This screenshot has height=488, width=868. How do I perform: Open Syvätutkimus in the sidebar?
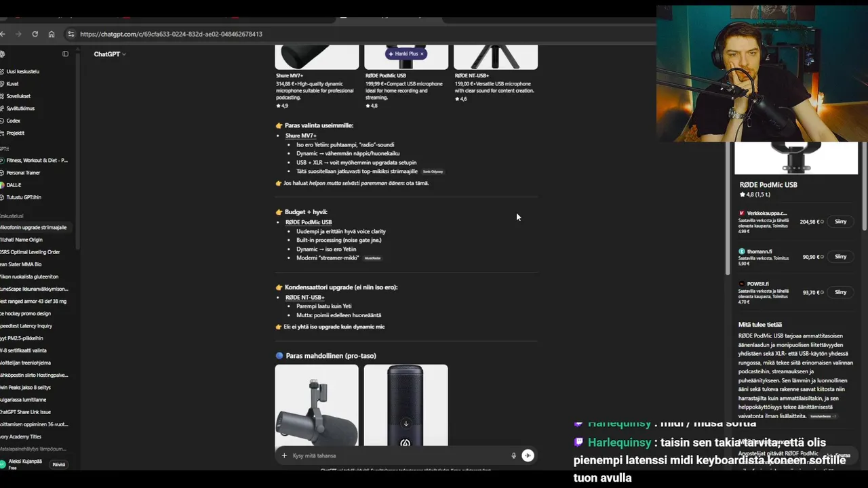coord(20,108)
